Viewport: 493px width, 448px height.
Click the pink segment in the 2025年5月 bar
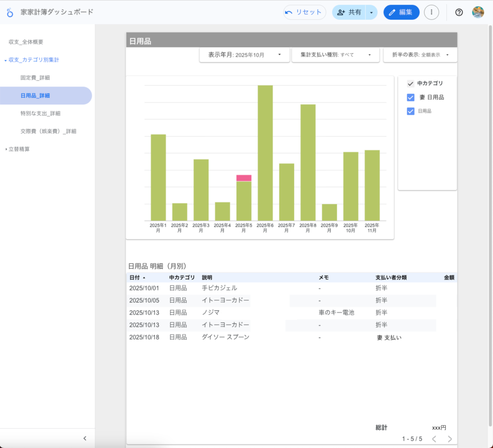coord(244,178)
